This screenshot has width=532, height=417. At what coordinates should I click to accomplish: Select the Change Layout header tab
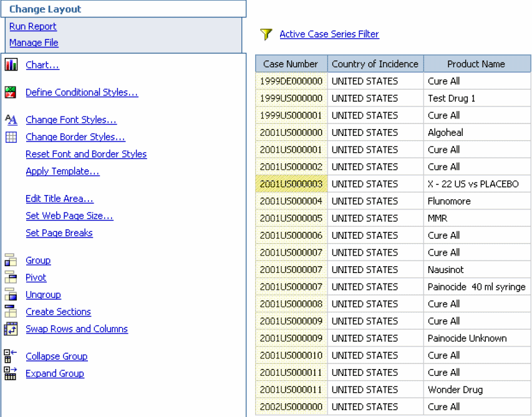click(123, 9)
